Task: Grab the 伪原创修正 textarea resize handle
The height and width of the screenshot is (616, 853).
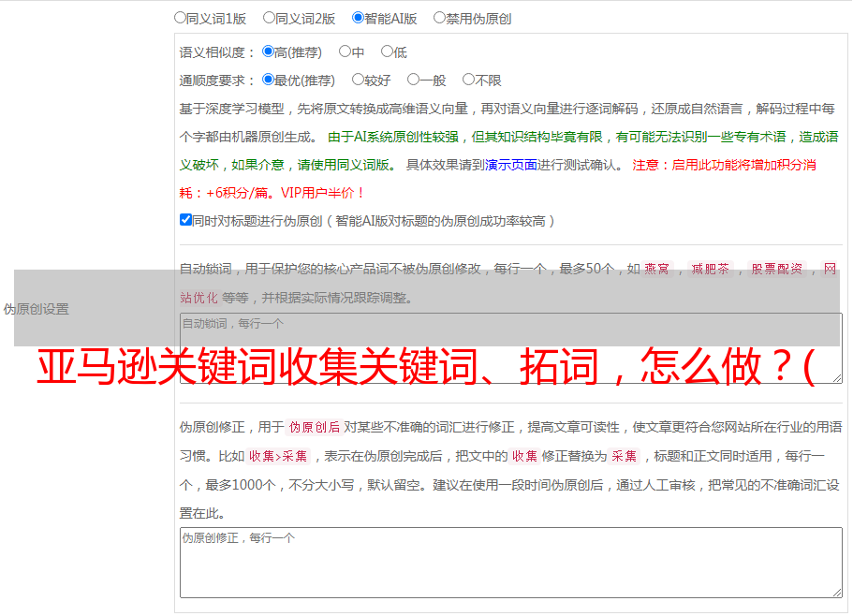Action: tap(837, 593)
